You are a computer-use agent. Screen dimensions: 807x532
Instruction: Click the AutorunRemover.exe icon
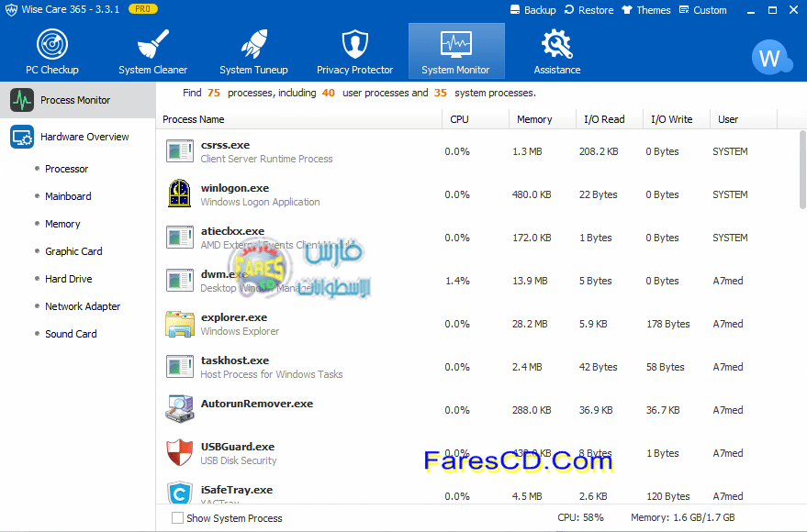coord(180,409)
